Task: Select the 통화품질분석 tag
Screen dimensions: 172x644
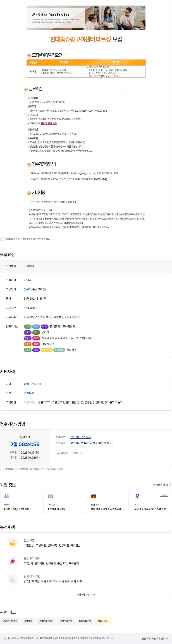Action: click(x=85, y=621)
